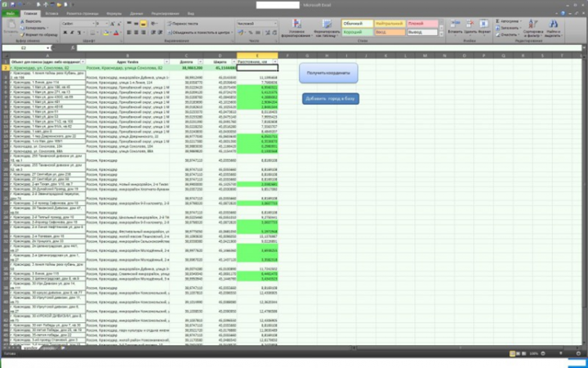
Task: Toggle bold formatting in Font group
Action: (65, 33)
